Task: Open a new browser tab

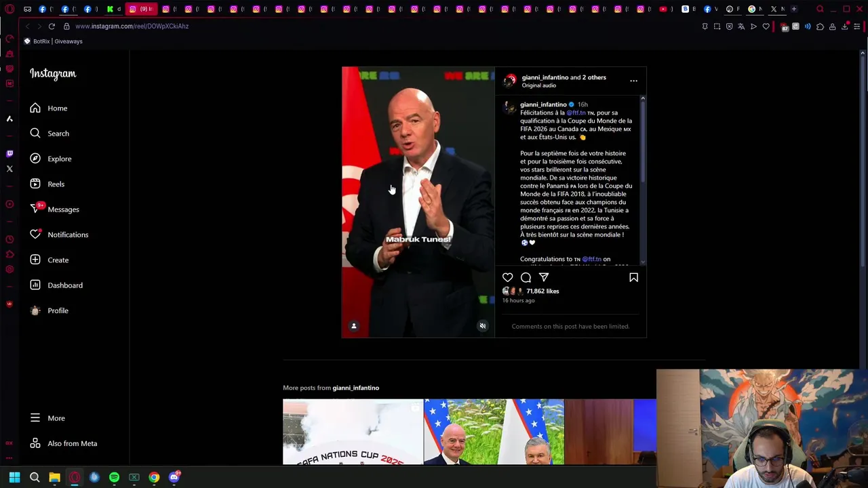Action: [793, 9]
